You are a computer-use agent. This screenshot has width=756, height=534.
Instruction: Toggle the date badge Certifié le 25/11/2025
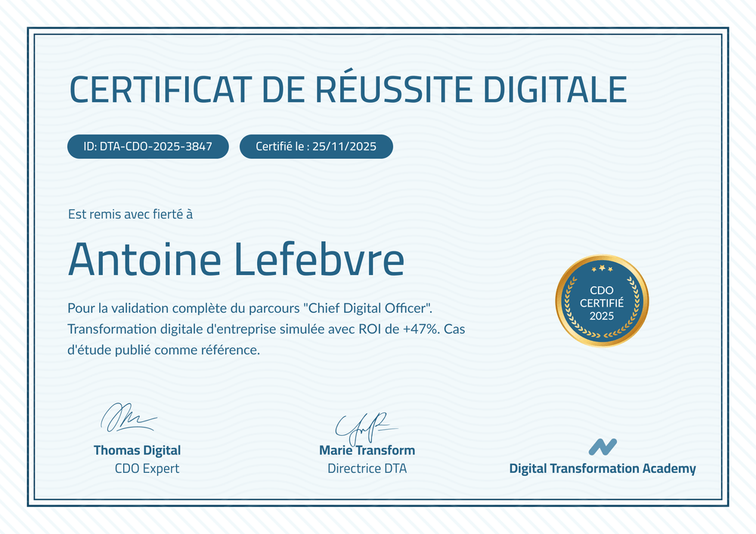click(316, 146)
